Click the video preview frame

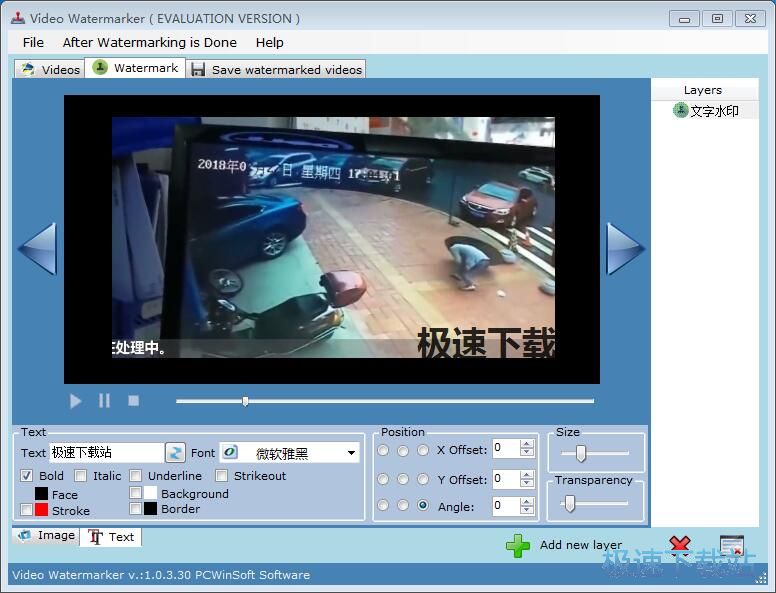(x=332, y=239)
